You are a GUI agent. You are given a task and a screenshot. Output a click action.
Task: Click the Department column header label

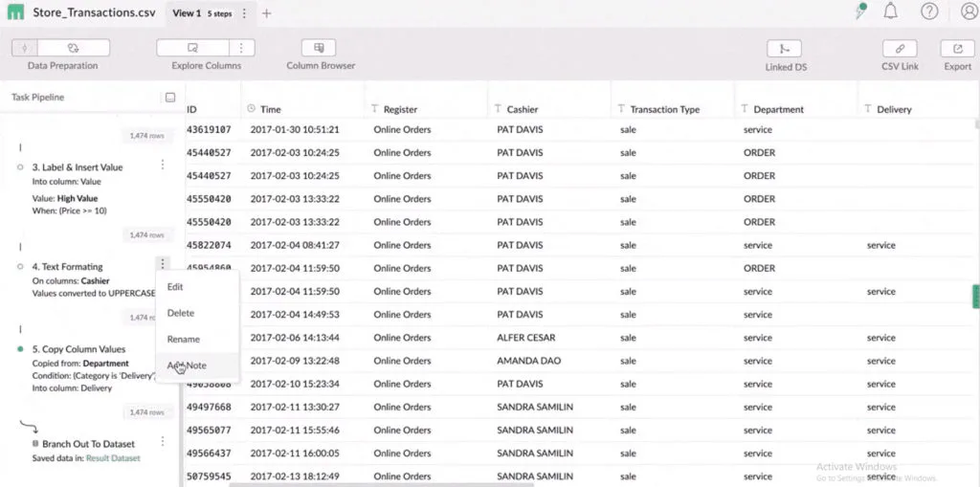coord(779,109)
